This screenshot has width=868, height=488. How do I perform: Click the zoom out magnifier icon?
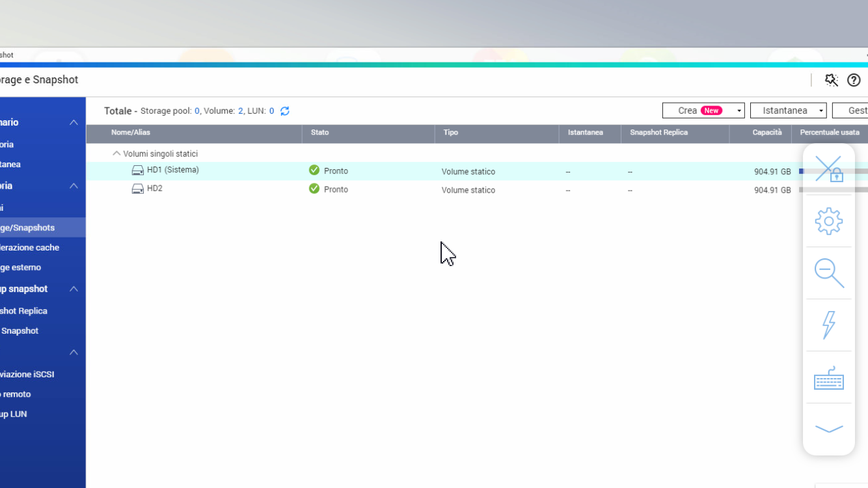[829, 273]
